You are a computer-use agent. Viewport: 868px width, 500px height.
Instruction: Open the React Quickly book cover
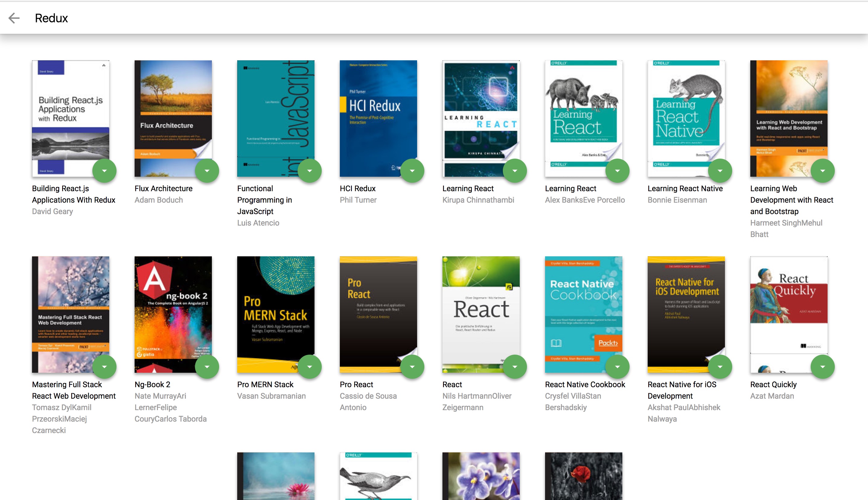(789, 315)
